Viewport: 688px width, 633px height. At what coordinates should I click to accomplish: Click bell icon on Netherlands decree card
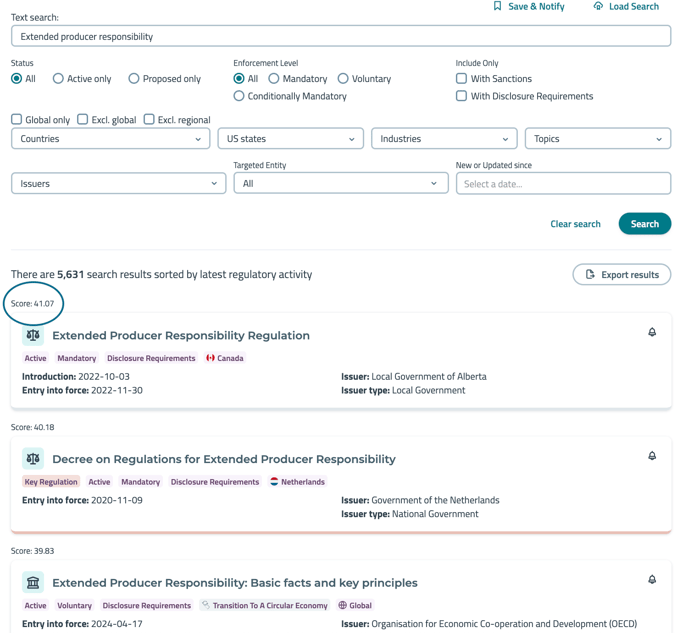[x=652, y=456]
